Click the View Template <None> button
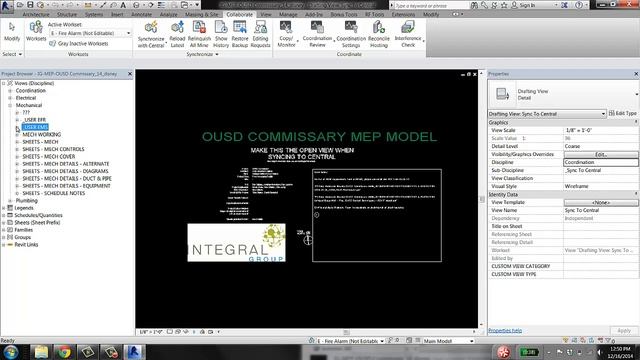The image size is (640, 360). click(x=601, y=202)
